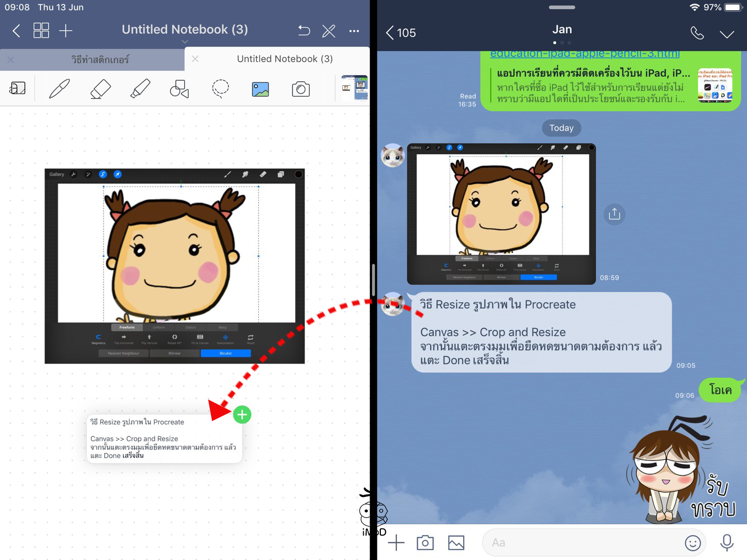Tap the Undo arrow icon
This screenshot has height=560, width=747.
click(x=304, y=31)
